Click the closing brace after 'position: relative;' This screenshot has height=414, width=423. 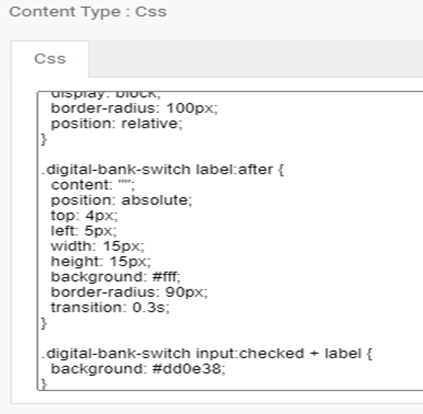(x=44, y=139)
